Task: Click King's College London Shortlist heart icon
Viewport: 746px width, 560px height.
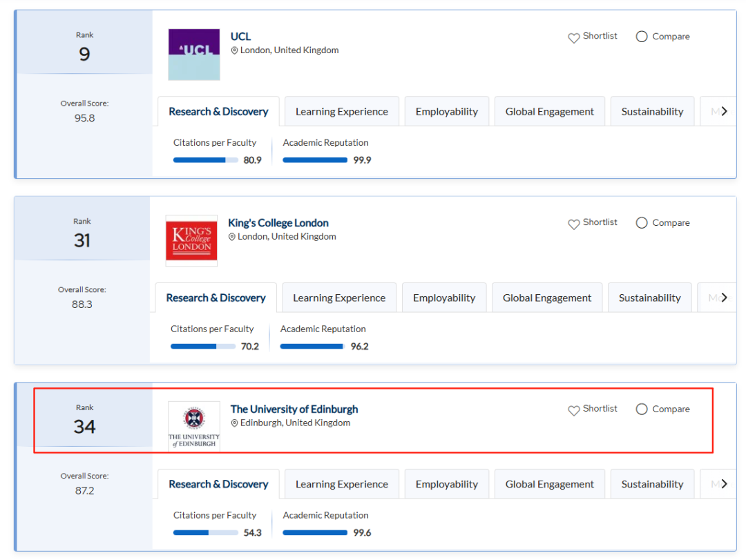Action: click(574, 224)
